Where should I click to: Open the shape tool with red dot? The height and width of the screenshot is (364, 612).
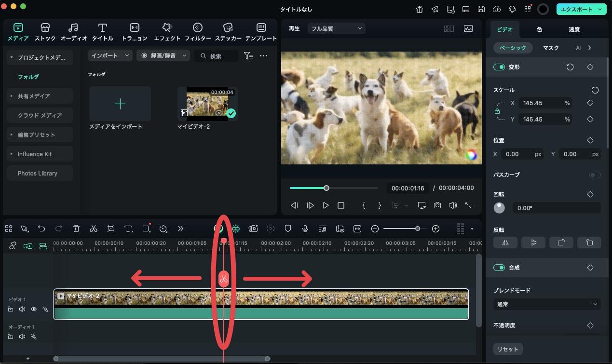pos(147,229)
